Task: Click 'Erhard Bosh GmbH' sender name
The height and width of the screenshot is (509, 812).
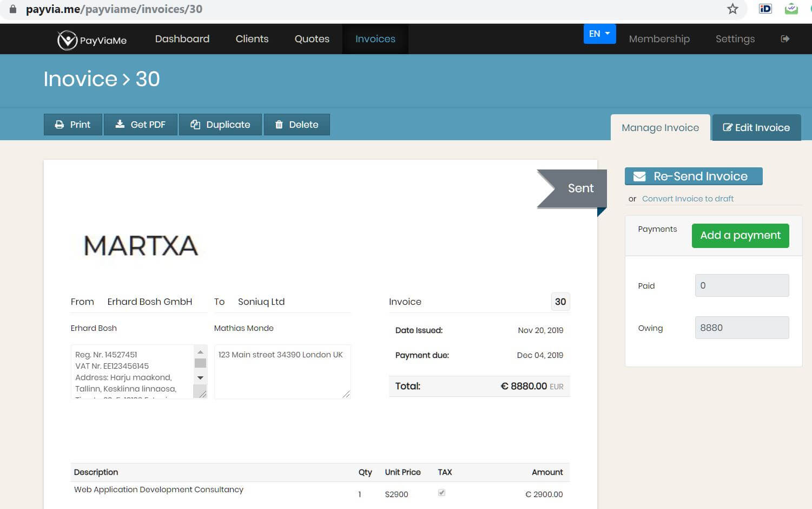Action: click(x=150, y=302)
